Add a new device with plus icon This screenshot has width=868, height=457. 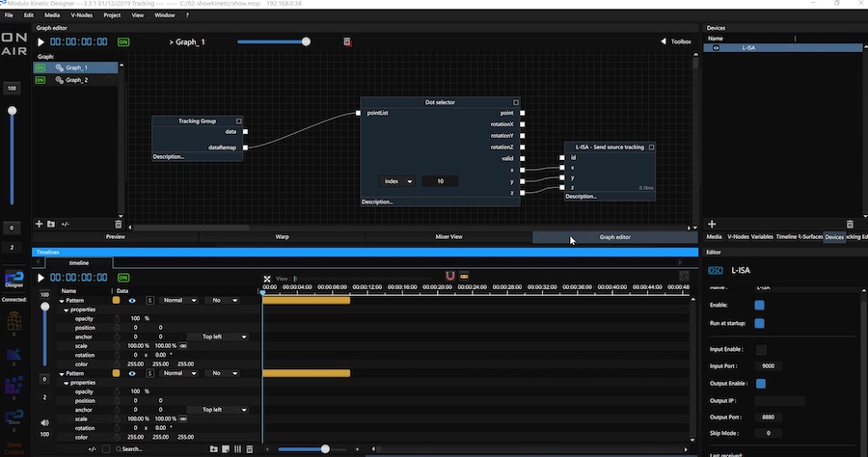click(x=712, y=224)
